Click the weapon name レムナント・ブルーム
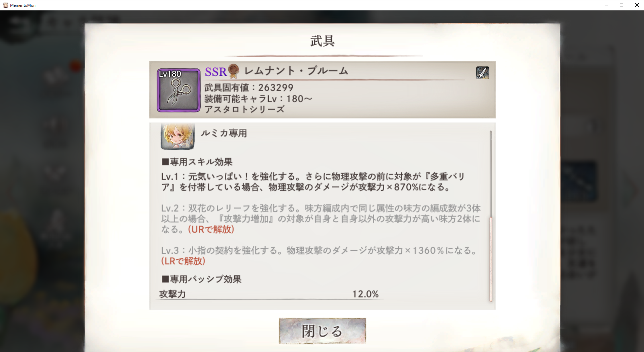The height and width of the screenshot is (352, 644). [296, 71]
